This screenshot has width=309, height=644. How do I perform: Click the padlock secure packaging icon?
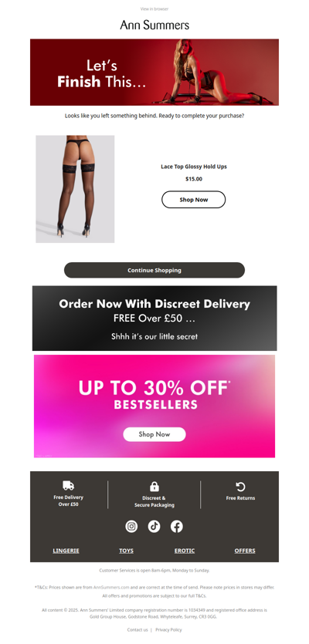[x=154, y=487]
